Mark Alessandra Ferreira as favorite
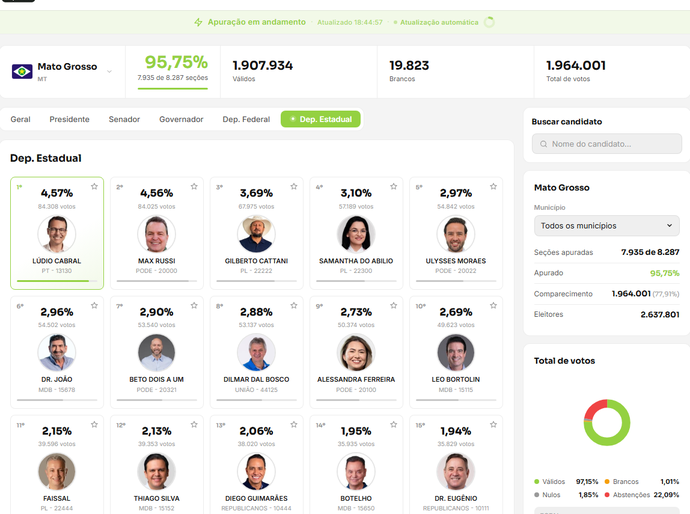 coord(393,305)
